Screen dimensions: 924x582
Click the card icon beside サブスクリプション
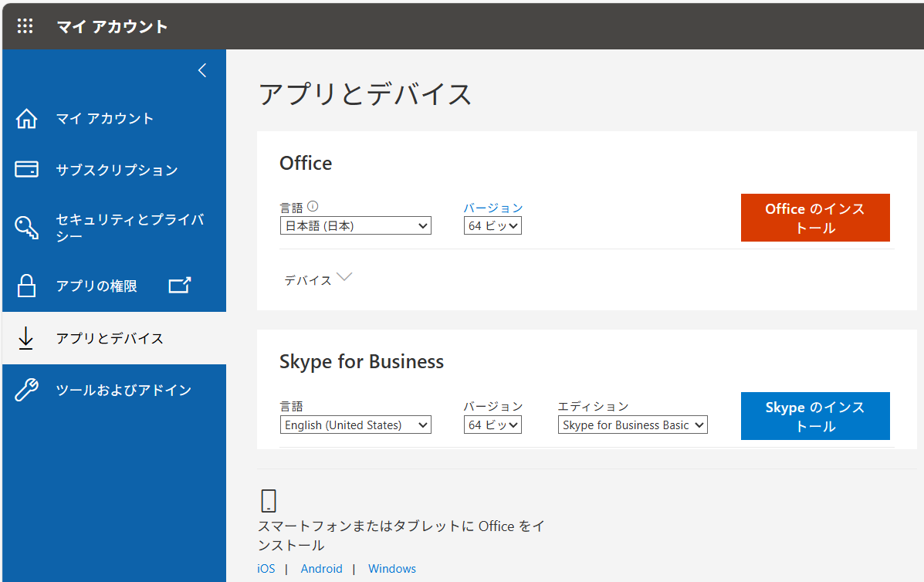pos(26,169)
